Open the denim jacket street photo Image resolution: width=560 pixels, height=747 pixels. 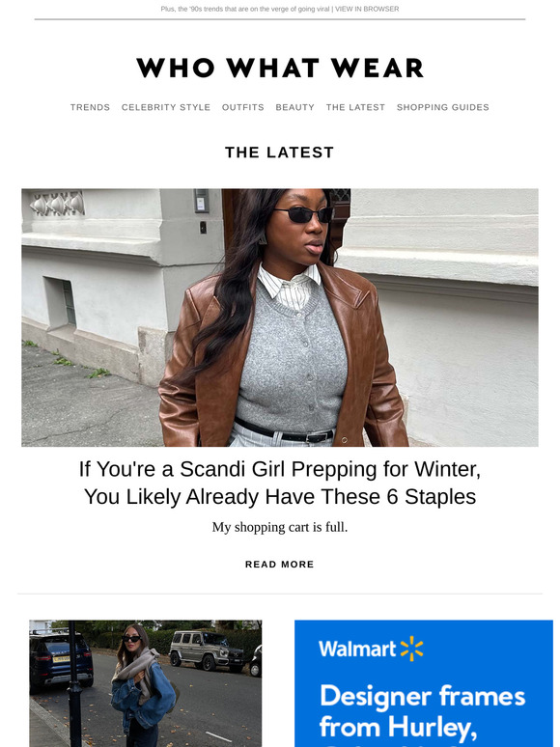point(146,683)
